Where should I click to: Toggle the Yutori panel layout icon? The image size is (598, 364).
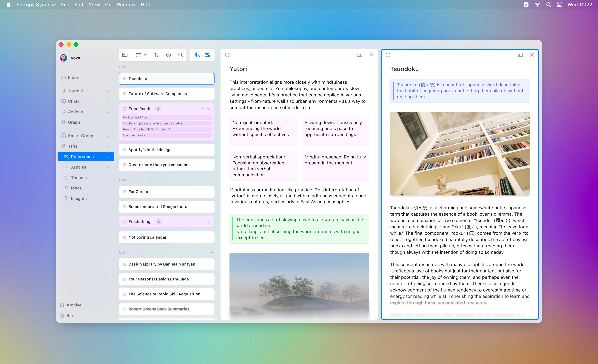tap(359, 55)
